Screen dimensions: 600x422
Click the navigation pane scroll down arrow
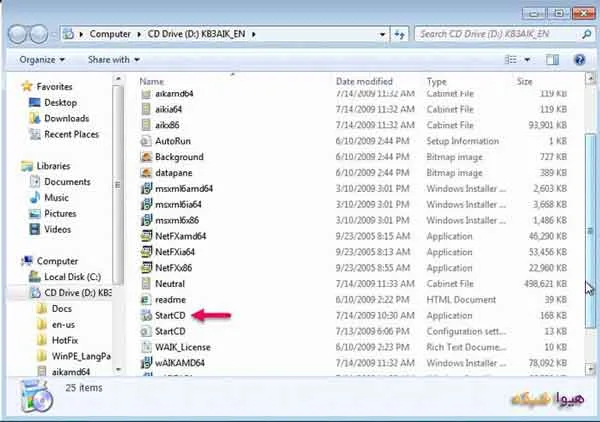point(118,369)
